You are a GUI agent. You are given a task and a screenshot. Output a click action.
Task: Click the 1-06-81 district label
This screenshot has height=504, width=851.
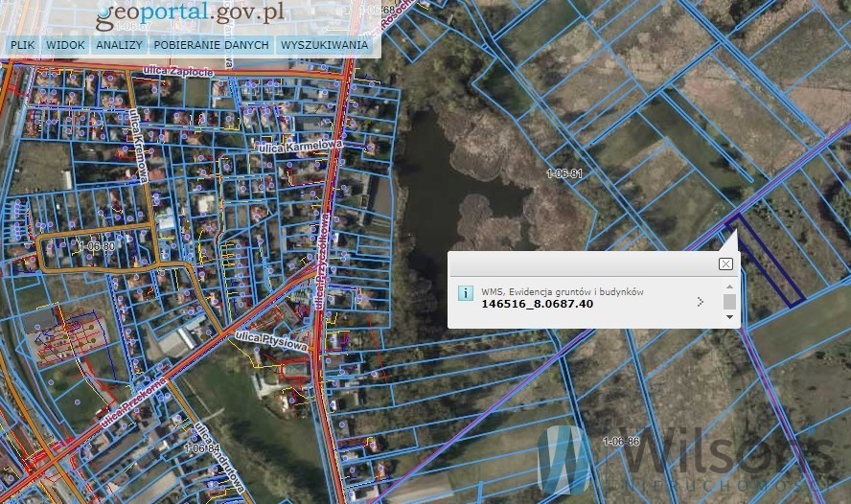(x=563, y=173)
